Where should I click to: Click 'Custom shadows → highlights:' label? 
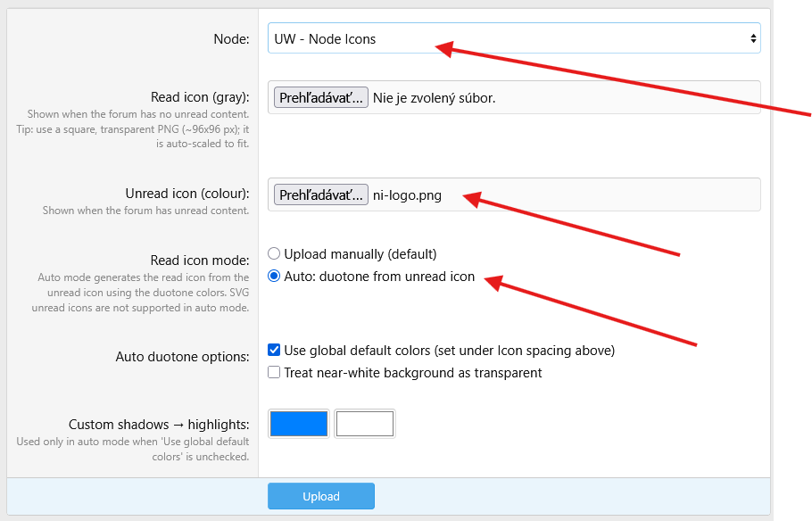pyautogui.click(x=159, y=424)
